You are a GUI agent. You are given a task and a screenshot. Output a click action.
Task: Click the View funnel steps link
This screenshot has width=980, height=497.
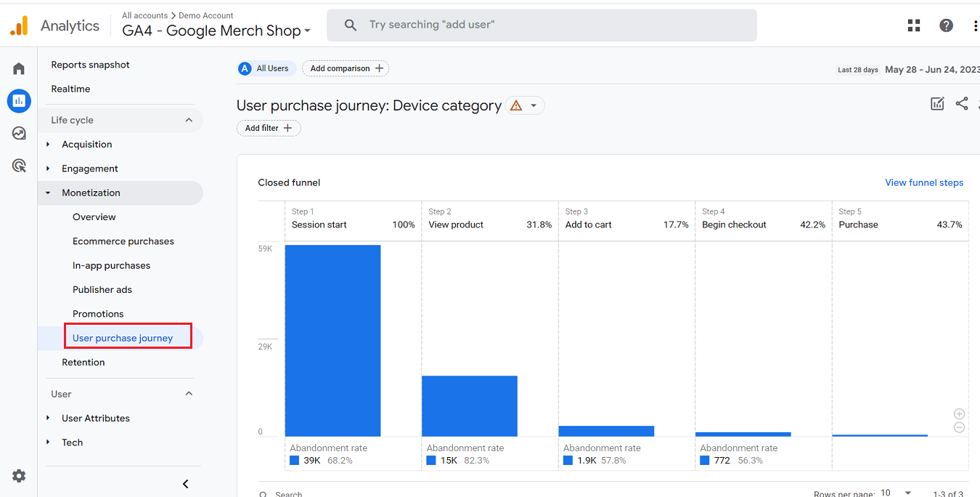click(x=924, y=182)
